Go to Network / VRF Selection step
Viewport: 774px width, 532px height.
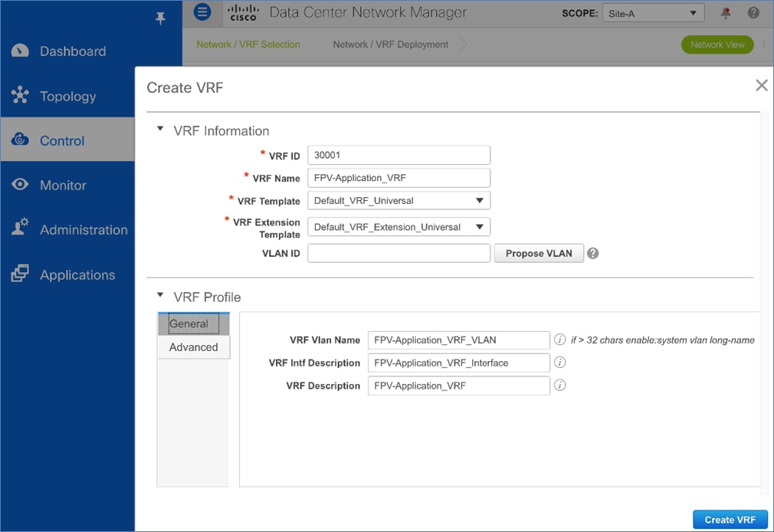248,44
